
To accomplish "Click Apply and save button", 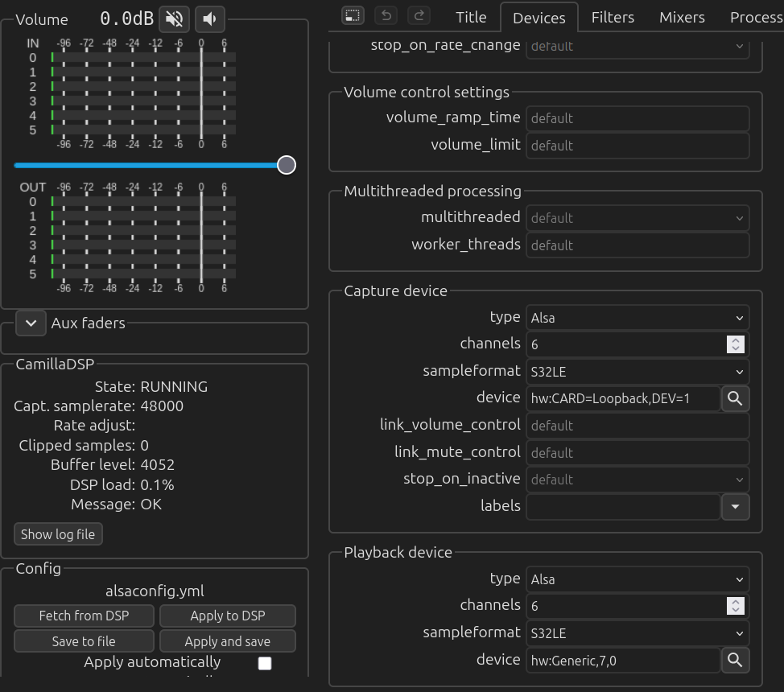I will pyautogui.click(x=228, y=641).
